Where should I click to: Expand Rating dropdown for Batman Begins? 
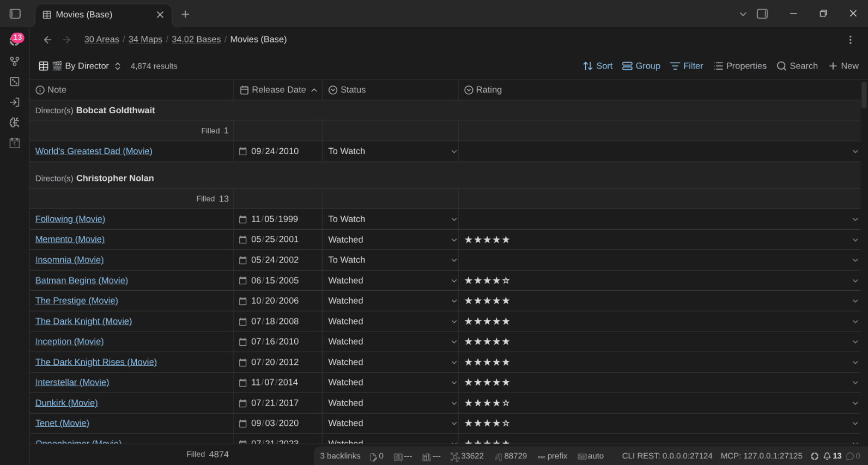tap(855, 281)
